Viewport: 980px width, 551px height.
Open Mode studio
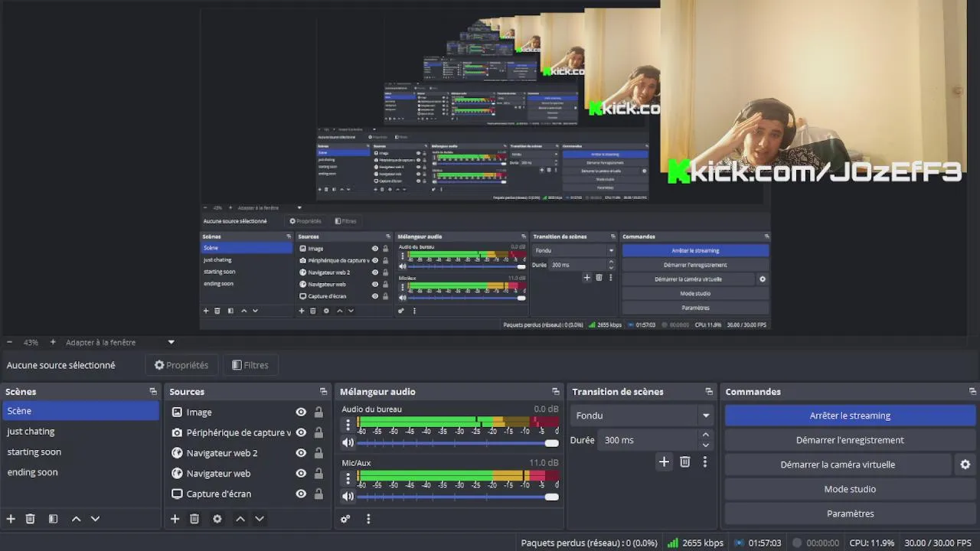tap(850, 489)
